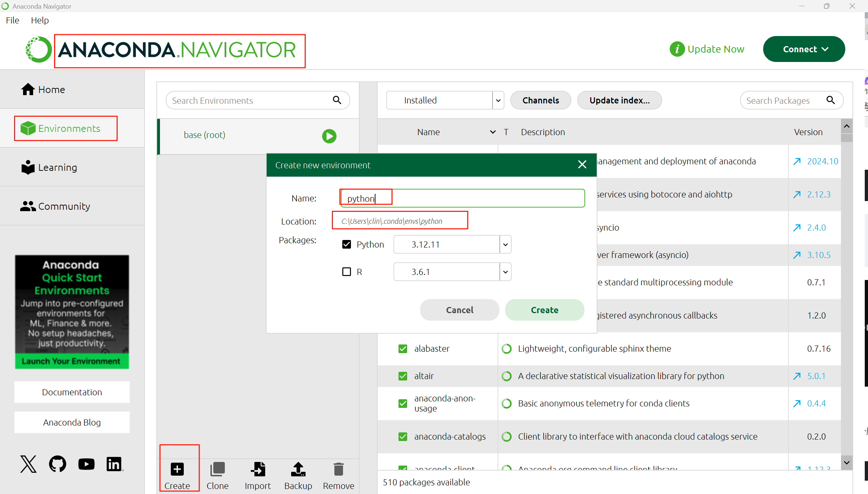Open the R version 3.6.1 dropdown
Screen dimensions: 868x494
point(505,272)
